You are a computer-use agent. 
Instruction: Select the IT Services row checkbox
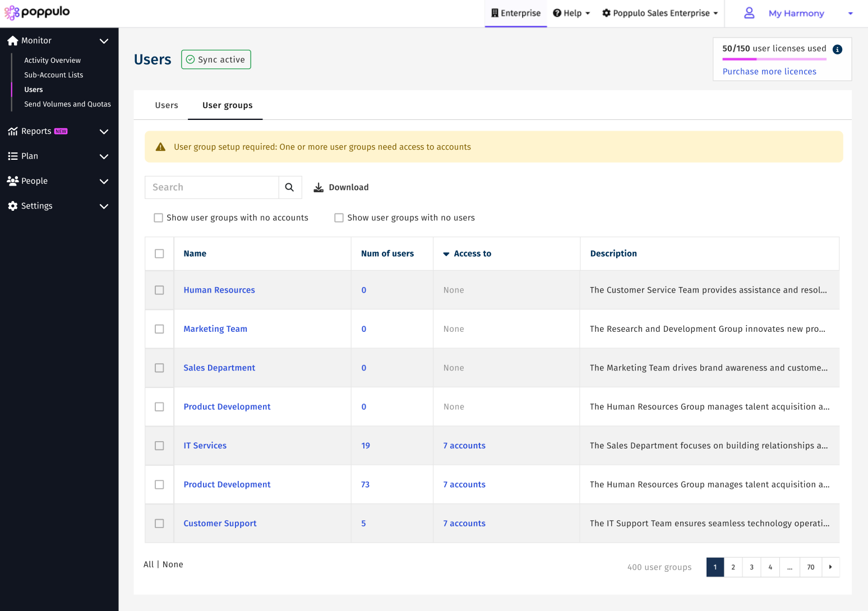point(159,446)
